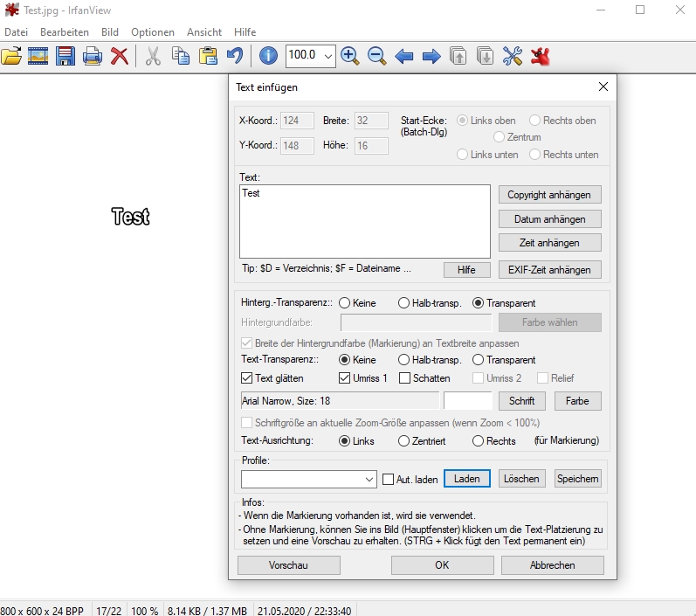This screenshot has width=696, height=616.
Task: Open the zoom percentage dropdown in toolbar
Action: click(x=328, y=57)
